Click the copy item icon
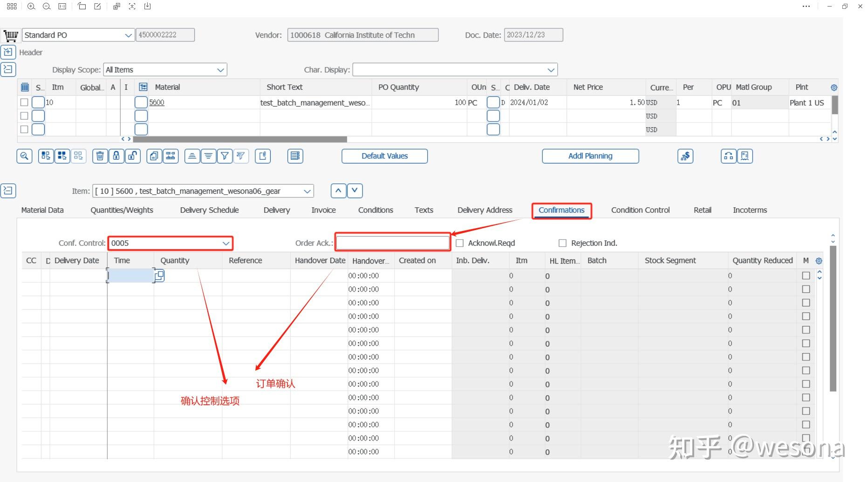 (x=154, y=156)
